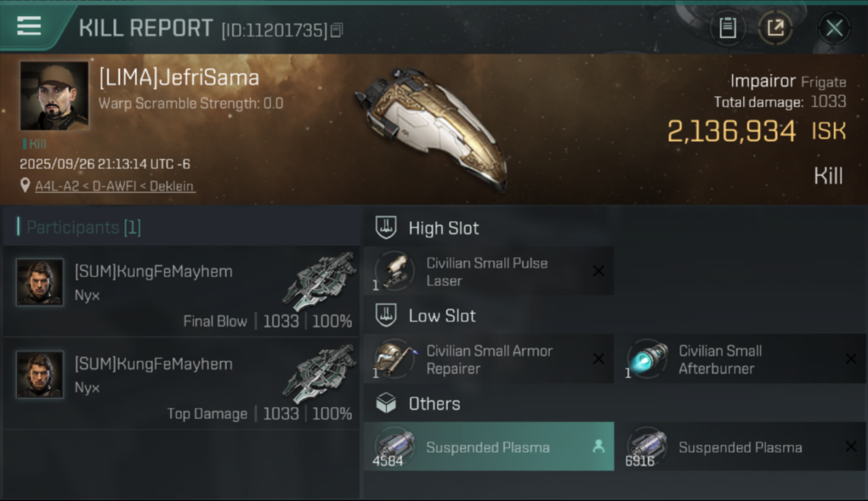Screen dimensions: 868x501
Task: Click JefriSama's pilot portrait
Action: pos(54,96)
